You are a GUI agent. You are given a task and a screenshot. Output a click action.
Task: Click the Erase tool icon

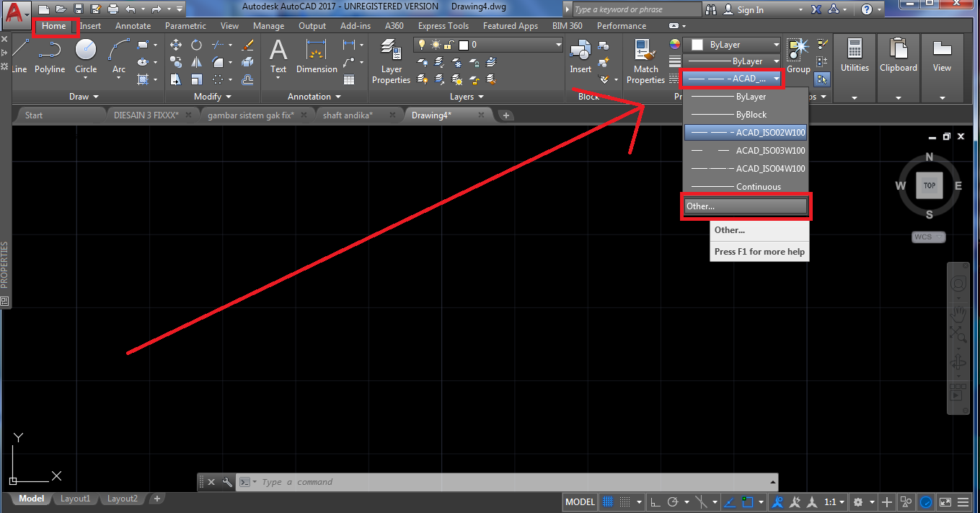(247, 45)
